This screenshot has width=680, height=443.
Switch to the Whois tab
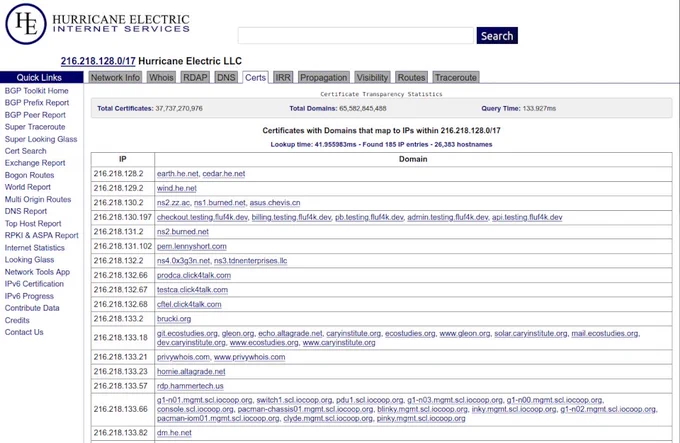(161, 78)
